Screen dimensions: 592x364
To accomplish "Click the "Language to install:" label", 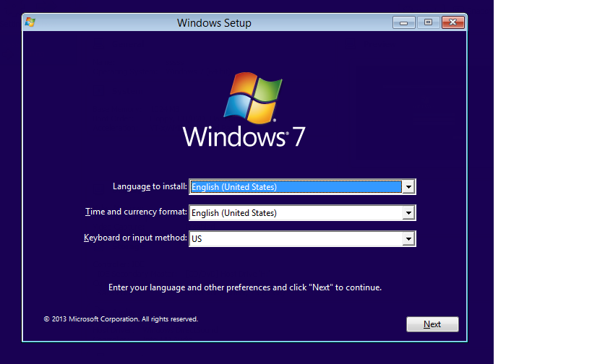I will pyautogui.click(x=150, y=186).
